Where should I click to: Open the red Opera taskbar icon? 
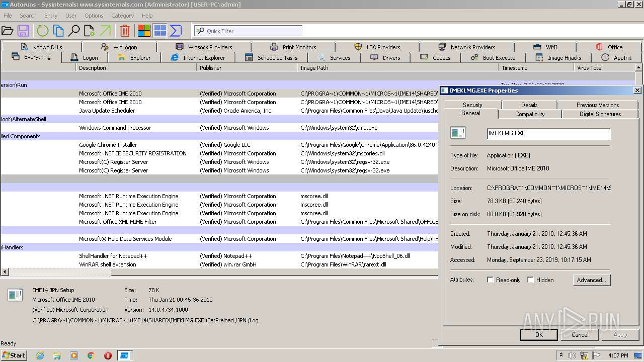pos(108,355)
